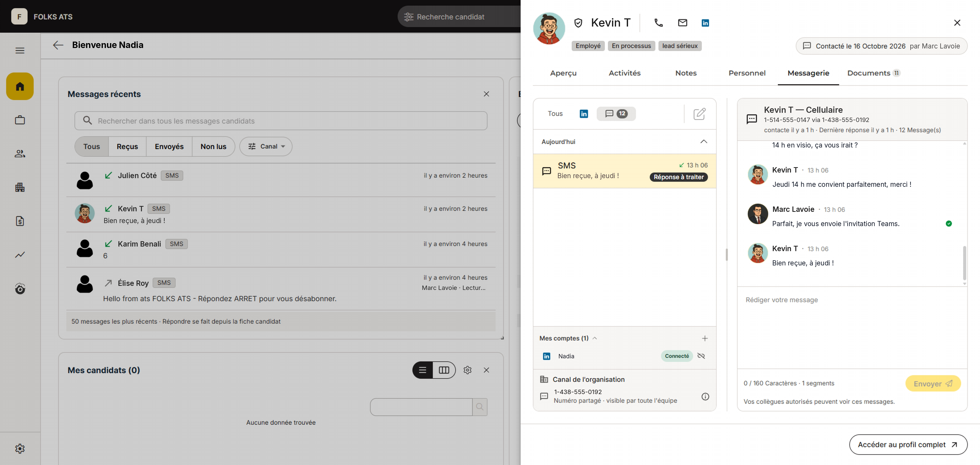Image resolution: width=980 pixels, height=465 pixels.
Task: Open the home dashboard in sidebar
Action: click(x=20, y=86)
